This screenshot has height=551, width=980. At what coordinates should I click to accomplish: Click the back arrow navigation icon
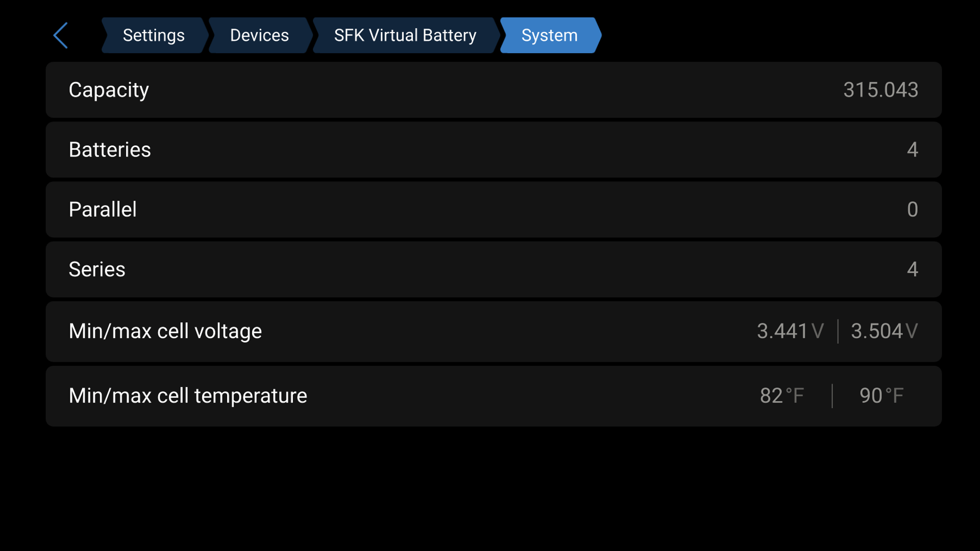tap(60, 35)
